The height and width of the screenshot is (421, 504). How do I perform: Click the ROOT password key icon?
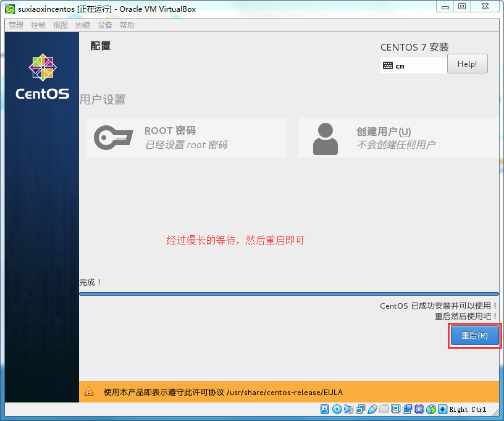click(x=113, y=138)
